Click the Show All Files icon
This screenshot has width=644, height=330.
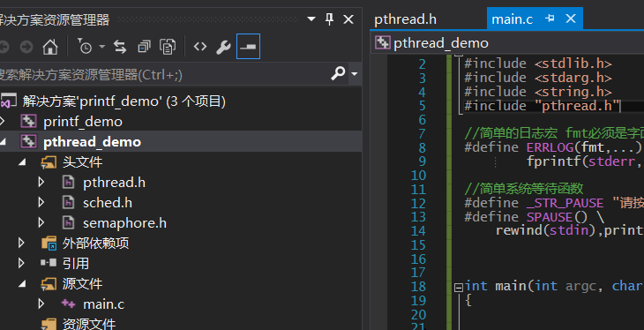point(168,47)
